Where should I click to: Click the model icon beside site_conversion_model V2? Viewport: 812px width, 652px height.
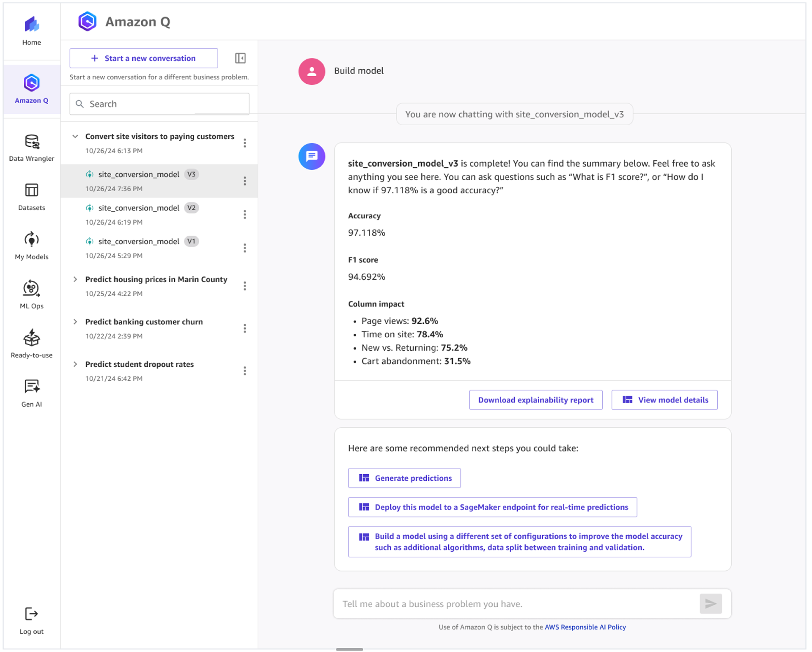coord(90,208)
